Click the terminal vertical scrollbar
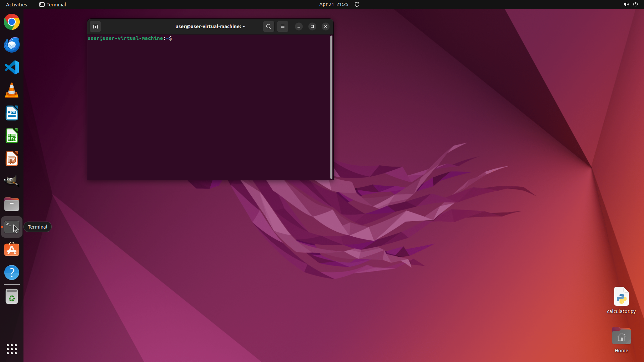Screen dimensions: 644x362 coord(331,107)
